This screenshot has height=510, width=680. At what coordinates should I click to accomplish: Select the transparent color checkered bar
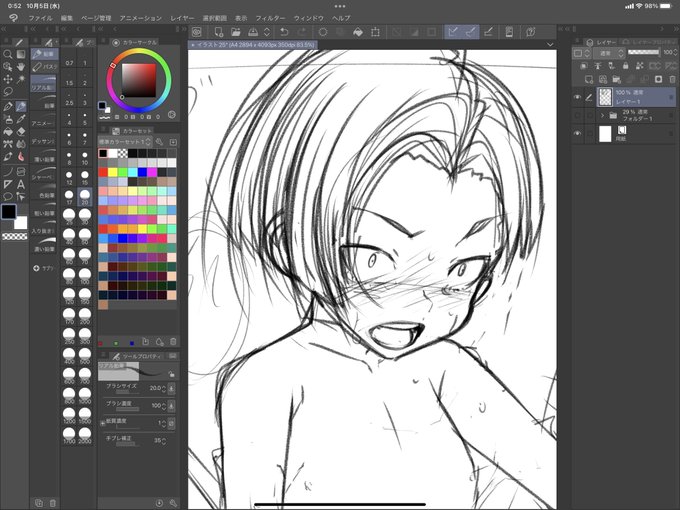coord(15,236)
